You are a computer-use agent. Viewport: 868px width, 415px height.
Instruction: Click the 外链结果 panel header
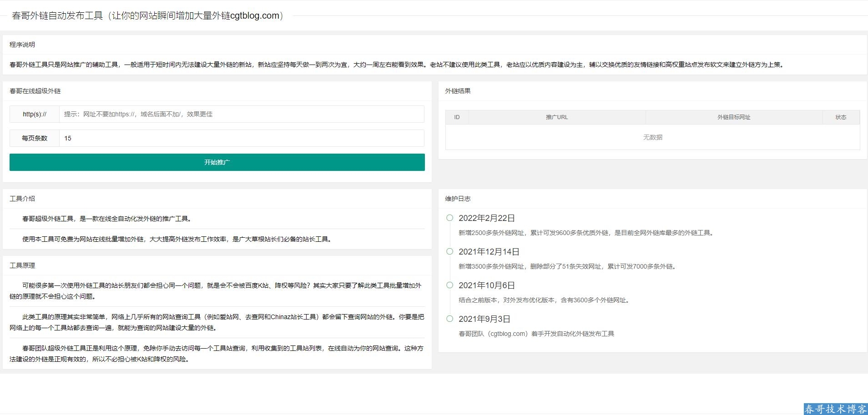pyautogui.click(x=458, y=91)
